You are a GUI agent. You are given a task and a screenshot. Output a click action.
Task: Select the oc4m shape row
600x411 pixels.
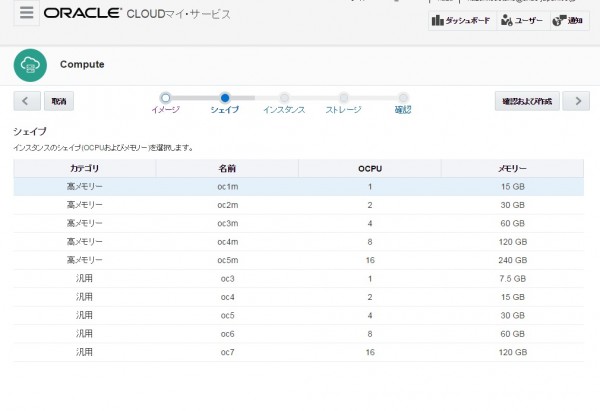(x=299, y=242)
